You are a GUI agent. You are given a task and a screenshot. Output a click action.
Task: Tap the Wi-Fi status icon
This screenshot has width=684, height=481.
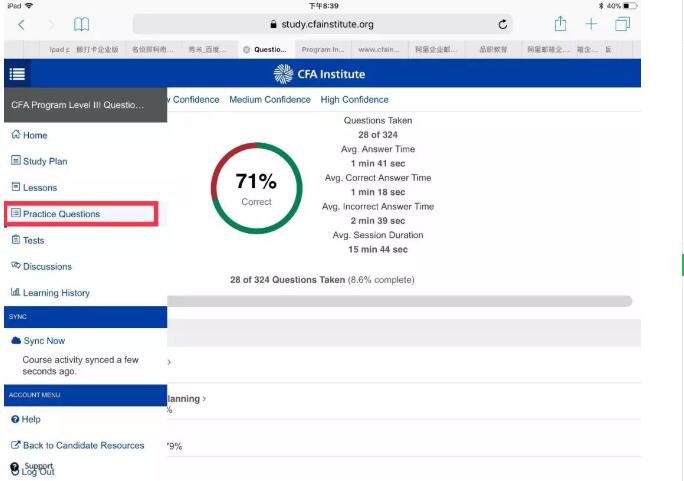point(29,6)
